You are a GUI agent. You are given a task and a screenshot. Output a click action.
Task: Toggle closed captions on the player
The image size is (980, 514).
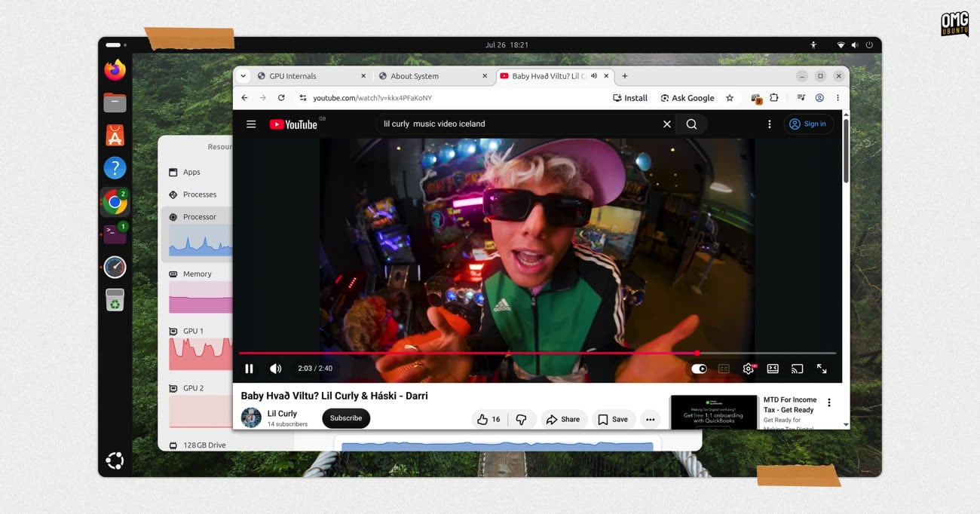[x=724, y=369]
